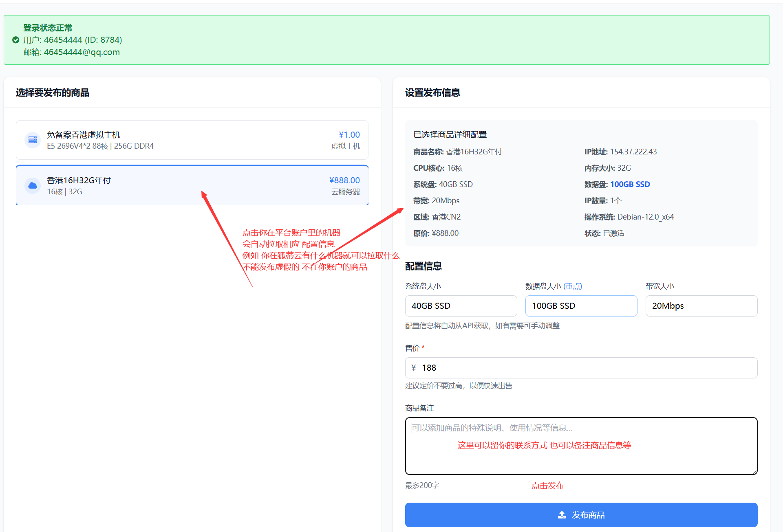Select the 香港16H32G年付 product card
Viewport: 783px width, 532px height.
tap(192, 185)
